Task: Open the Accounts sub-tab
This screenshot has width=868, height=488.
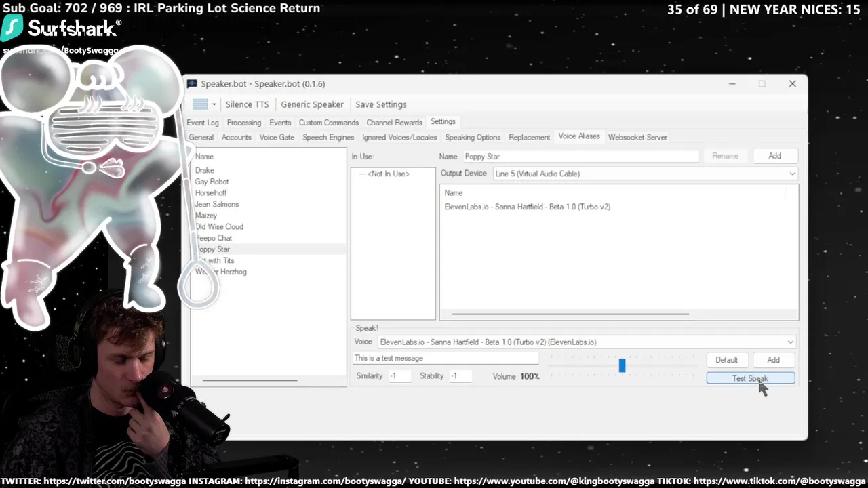Action: click(x=237, y=137)
